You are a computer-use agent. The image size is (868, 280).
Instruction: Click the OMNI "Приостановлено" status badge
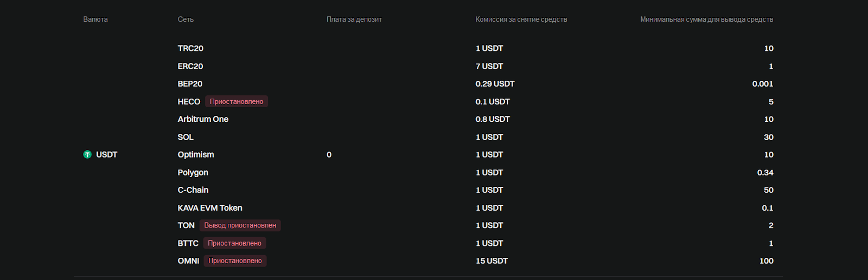(x=235, y=261)
